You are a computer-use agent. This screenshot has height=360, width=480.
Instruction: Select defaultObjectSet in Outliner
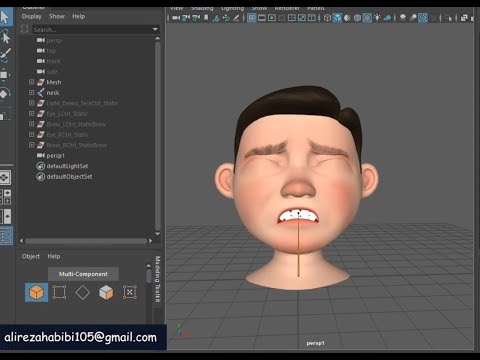(69, 177)
